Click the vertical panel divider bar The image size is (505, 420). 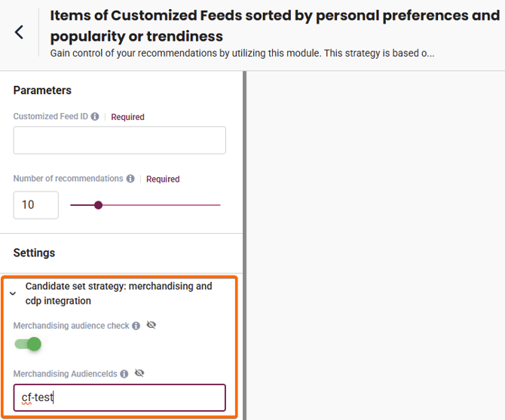tap(244, 245)
